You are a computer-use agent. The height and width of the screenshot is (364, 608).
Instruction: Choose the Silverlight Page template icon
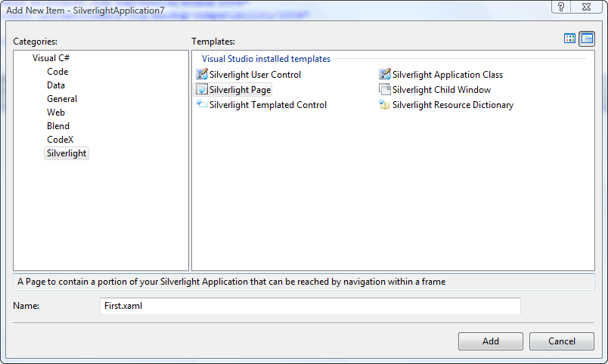[202, 89]
